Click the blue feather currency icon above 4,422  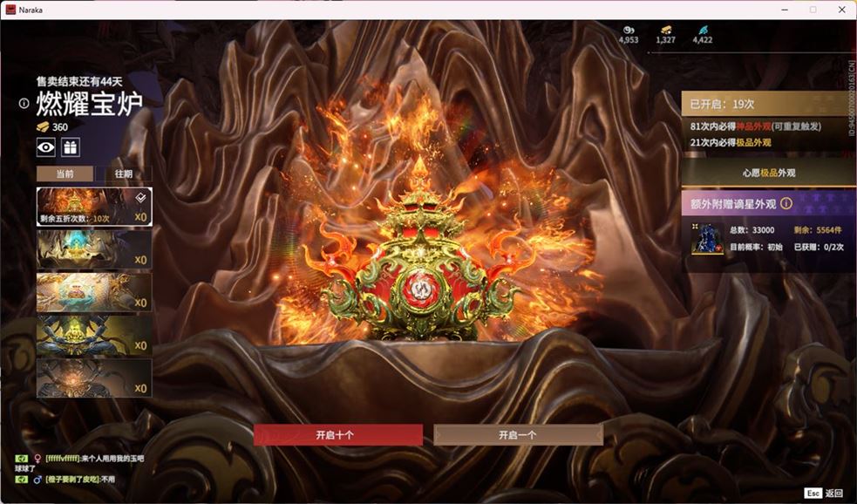click(x=703, y=30)
